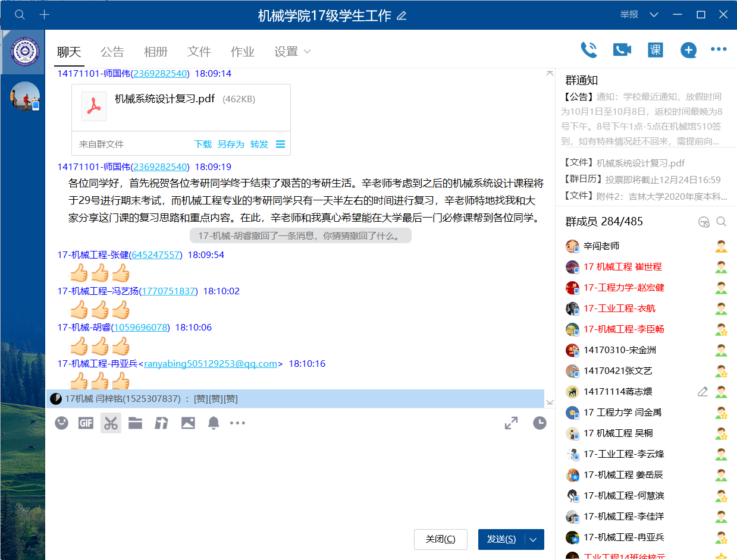Switch to the 公告 tab
Viewport: 737px width, 560px height.
(x=112, y=52)
